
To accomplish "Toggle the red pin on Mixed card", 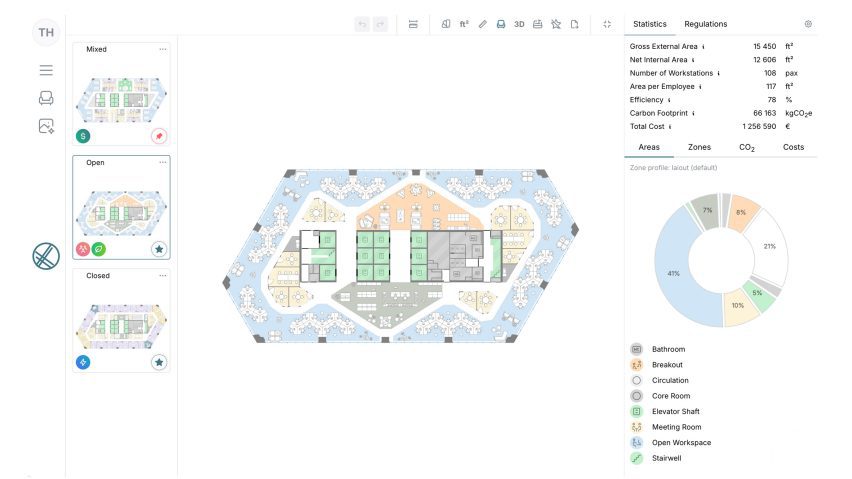I will [x=159, y=136].
